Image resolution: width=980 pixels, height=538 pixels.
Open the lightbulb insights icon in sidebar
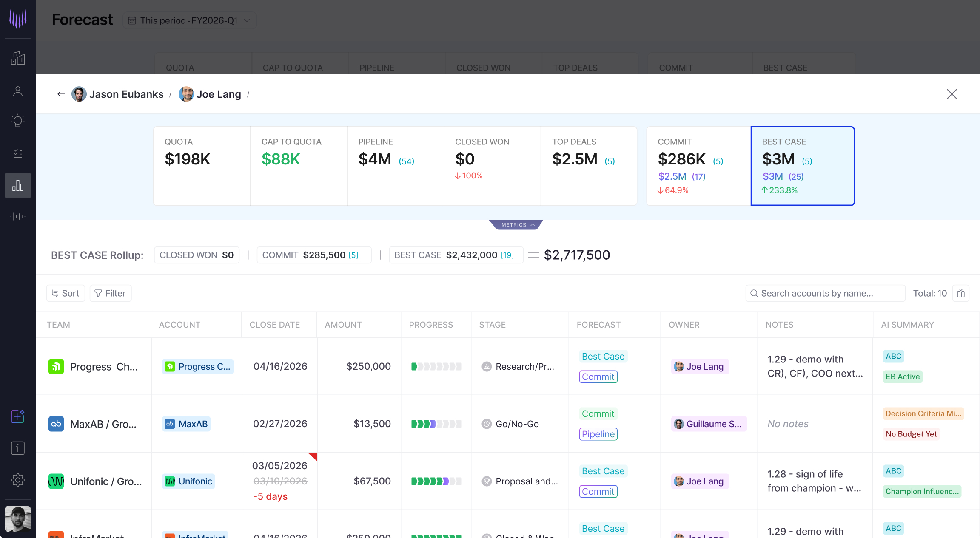17,121
